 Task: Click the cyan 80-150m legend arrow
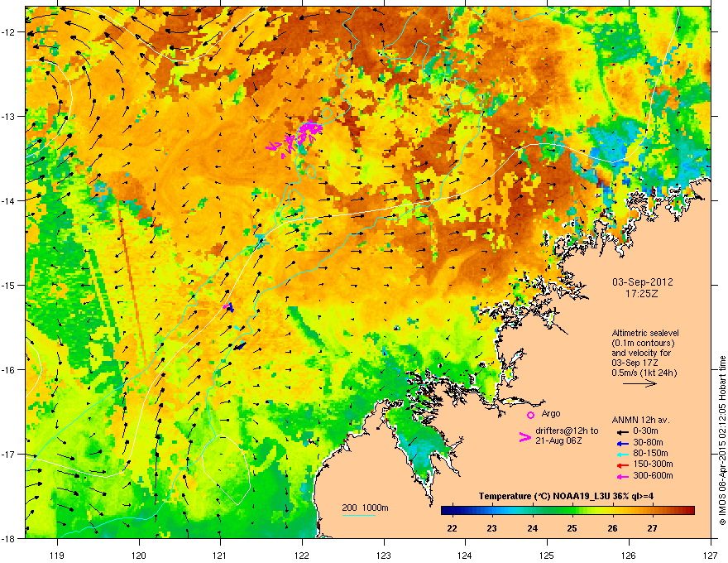622,454
